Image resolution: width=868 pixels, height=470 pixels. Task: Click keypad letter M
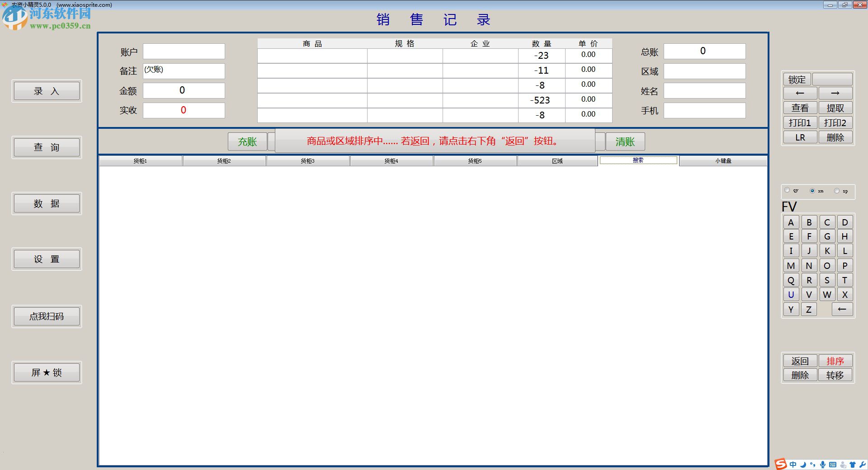coord(791,266)
